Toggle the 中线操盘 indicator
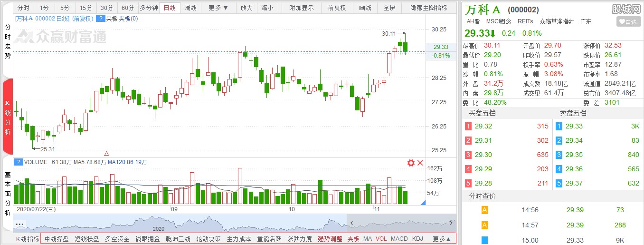Screen dimensions: 644x245 click(57, 239)
